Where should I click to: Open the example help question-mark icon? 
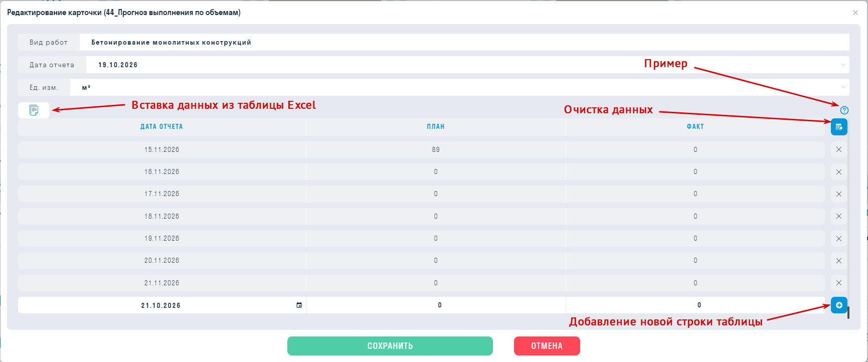pos(844,110)
